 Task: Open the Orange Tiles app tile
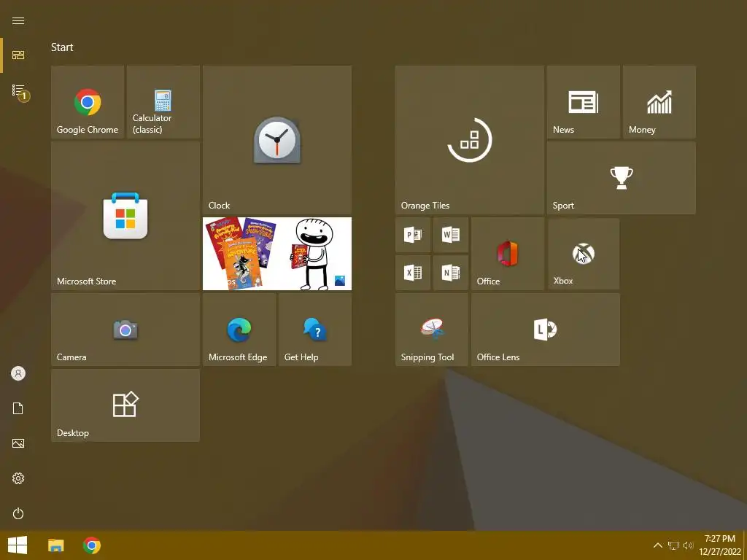[x=469, y=140]
